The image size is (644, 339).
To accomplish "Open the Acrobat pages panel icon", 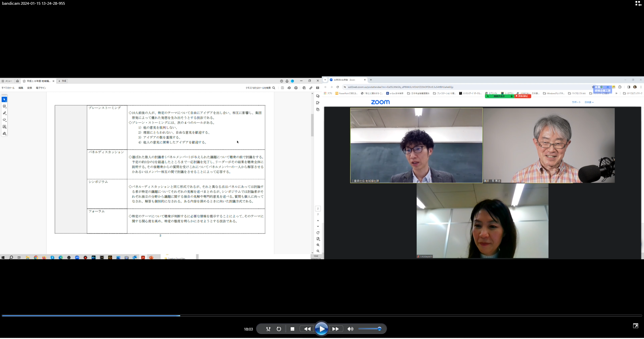I will [x=318, y=110].
